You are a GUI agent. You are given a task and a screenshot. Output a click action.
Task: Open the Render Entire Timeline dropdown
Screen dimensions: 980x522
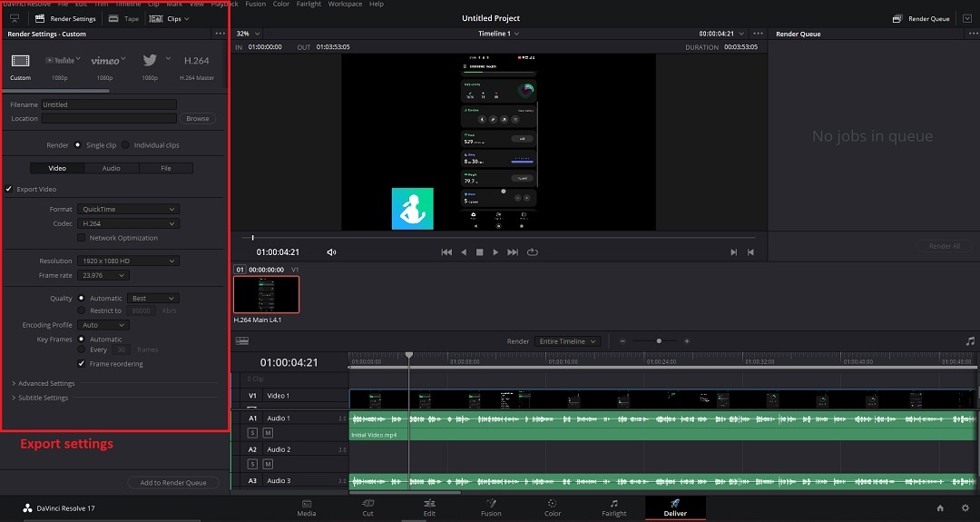point(567,341)
